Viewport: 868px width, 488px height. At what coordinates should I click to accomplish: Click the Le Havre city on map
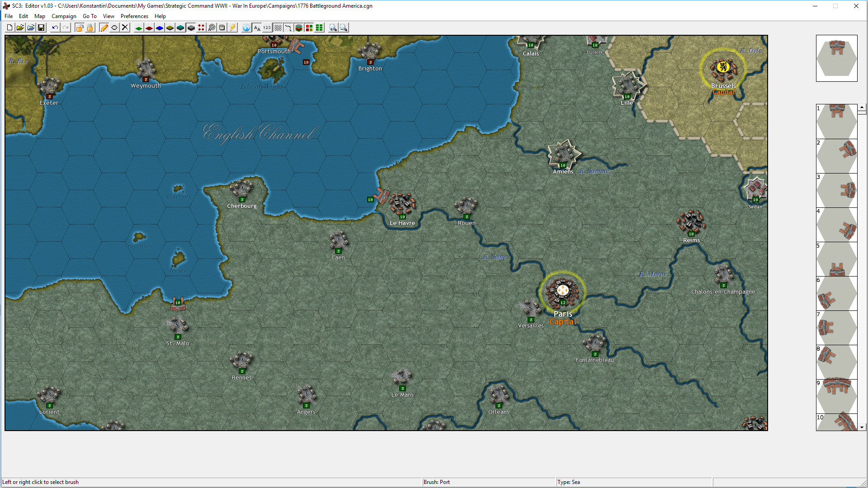pyautogui.click(x=402, y=204)
